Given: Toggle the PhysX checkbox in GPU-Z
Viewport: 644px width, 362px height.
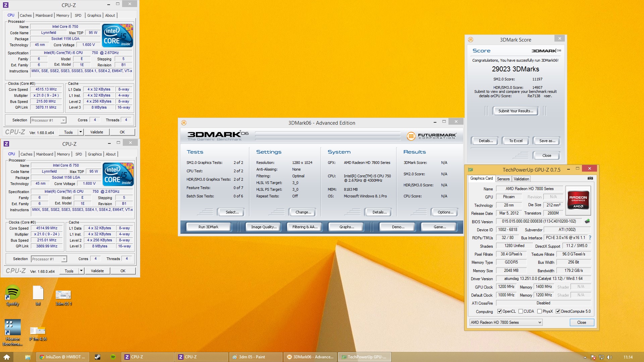Looking at the screenshot, I should 539,311.
